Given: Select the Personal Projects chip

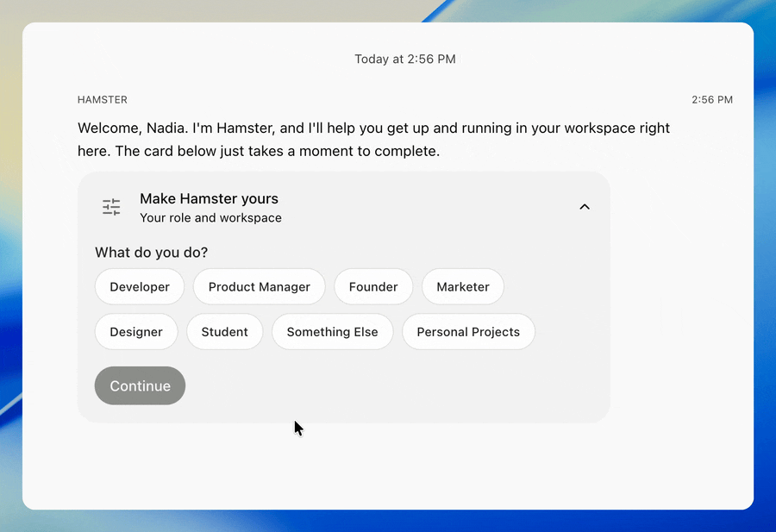Looking at the screenshot, I should (468, 332).
